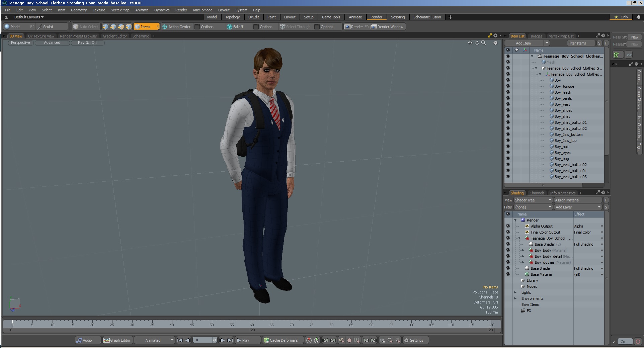Click the viewport zoom magnifier icon
Image resolution: width=644 pixels, height=348 pixels.
483,43
